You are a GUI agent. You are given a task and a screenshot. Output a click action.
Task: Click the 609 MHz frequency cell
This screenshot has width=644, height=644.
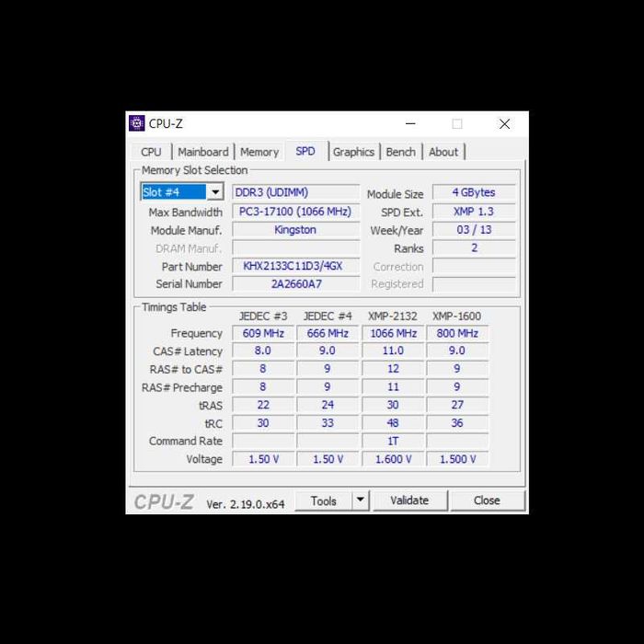point(263,333)
